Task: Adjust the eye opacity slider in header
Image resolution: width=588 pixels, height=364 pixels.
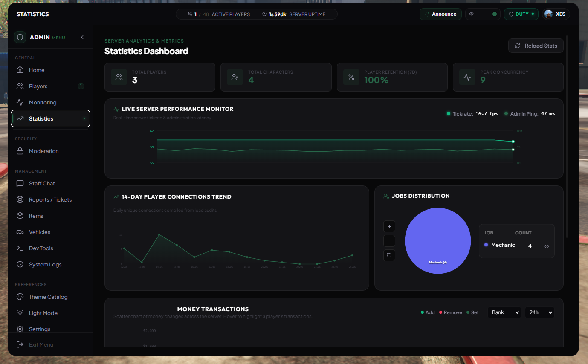Action: coord(487,14)
